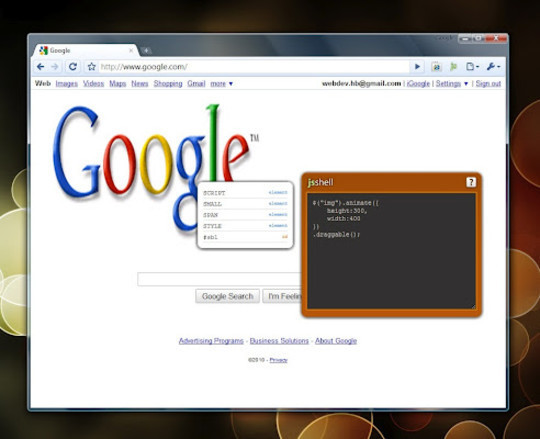Expand the 'more' dropdown in Google bar
Screen dimensions: 540x439
point(221,84)
